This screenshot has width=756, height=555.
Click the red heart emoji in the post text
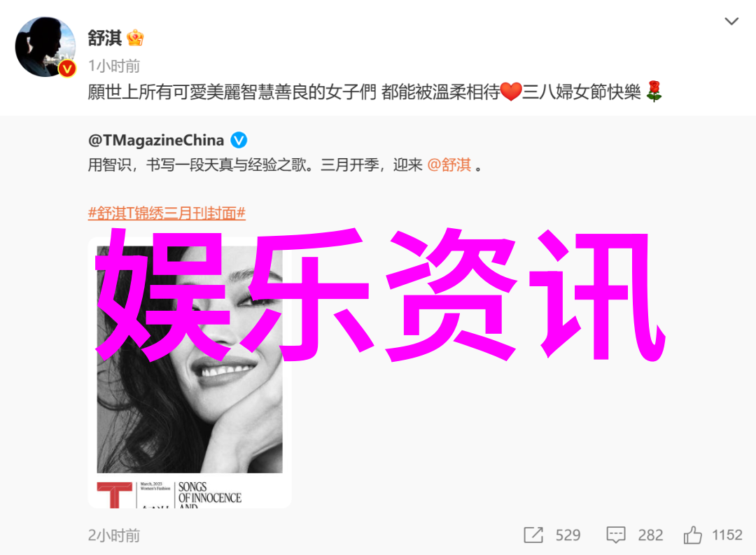pos(510,92)
